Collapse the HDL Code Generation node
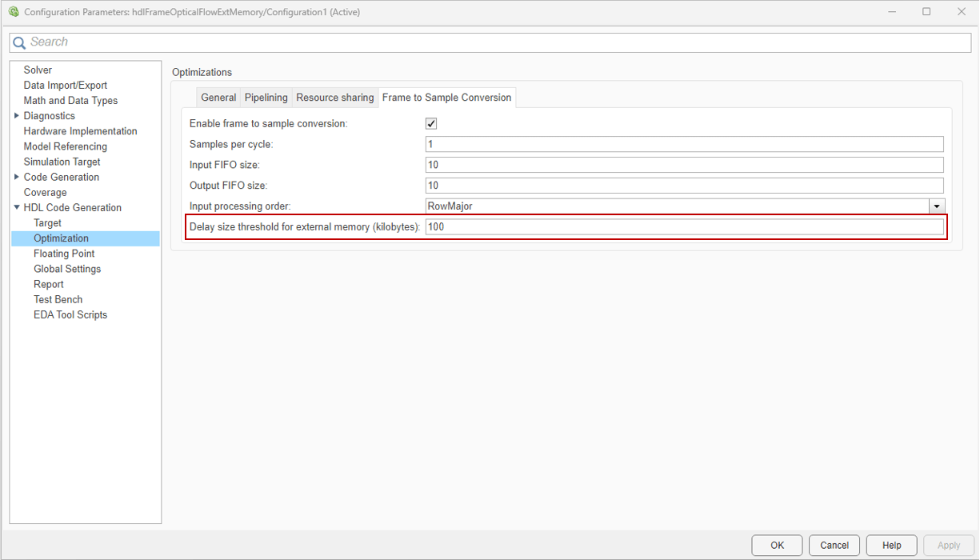Viewport: 980px width, 560px height. tap(17, 208)
